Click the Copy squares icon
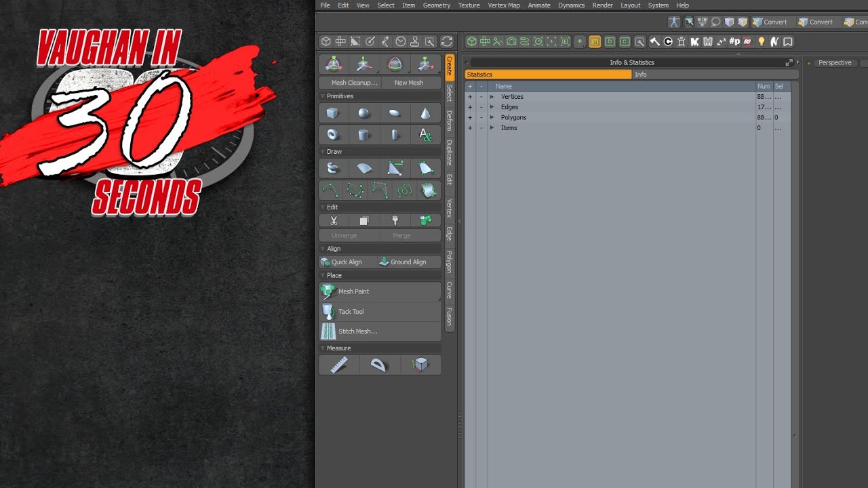Screen dimensions: 868x488 click(364, 220)
